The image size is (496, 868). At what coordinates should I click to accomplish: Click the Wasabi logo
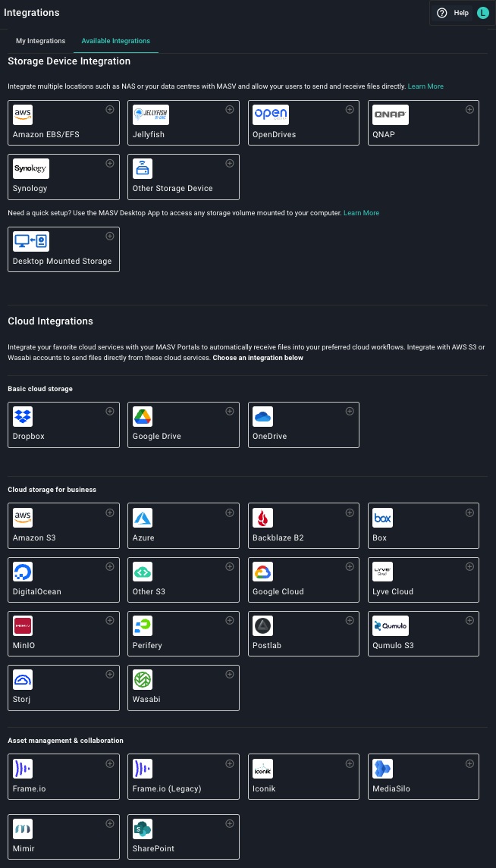point(143,679)
